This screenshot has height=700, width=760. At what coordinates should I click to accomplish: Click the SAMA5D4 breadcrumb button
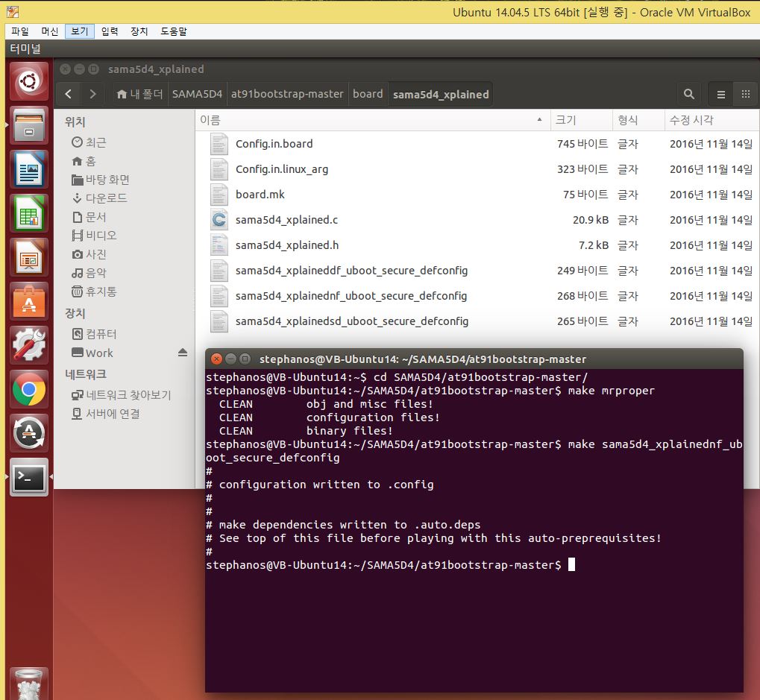pos(197,94)
